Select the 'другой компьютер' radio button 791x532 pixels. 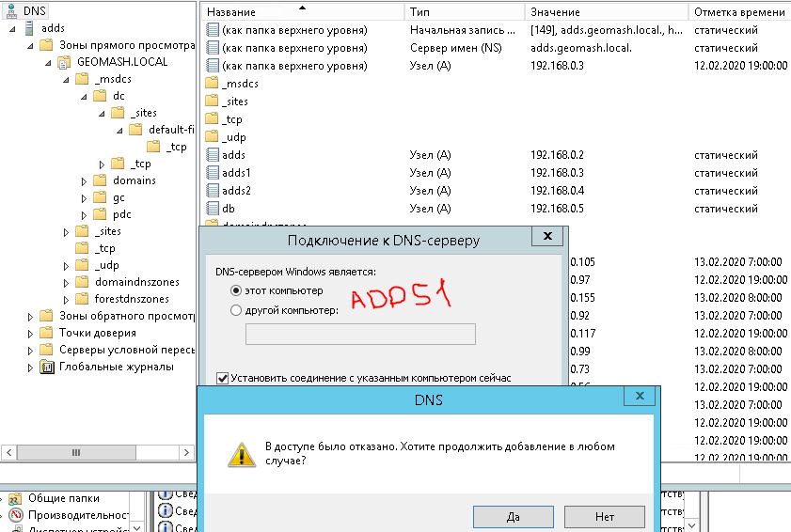[235, 310]
